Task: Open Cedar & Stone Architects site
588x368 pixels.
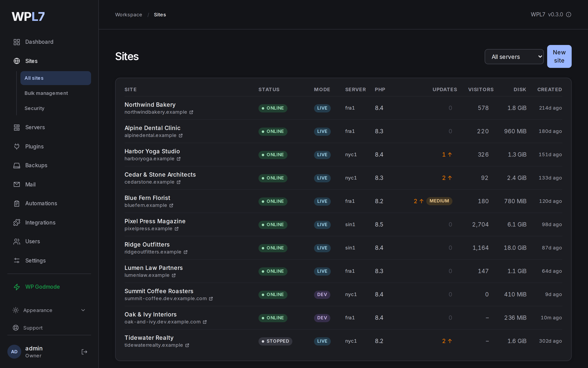Action: (x=160, y=175)
